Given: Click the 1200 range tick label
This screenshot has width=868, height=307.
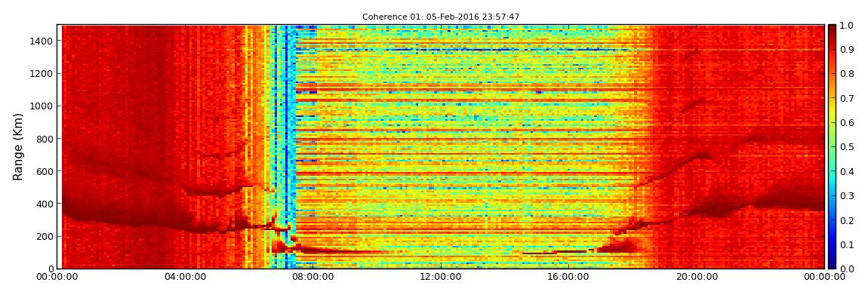Looking at the screenshot, I should click(x=42, y=74).
